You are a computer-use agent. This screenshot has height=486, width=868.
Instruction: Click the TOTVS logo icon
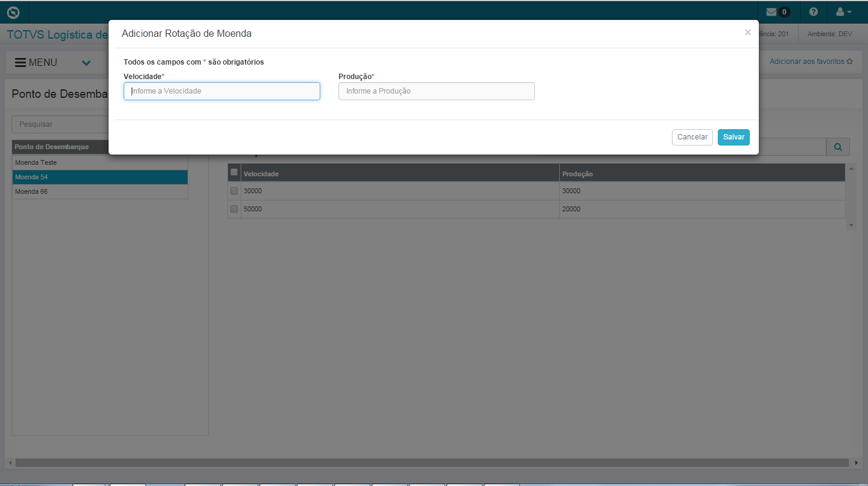click(x=13, y=12)
